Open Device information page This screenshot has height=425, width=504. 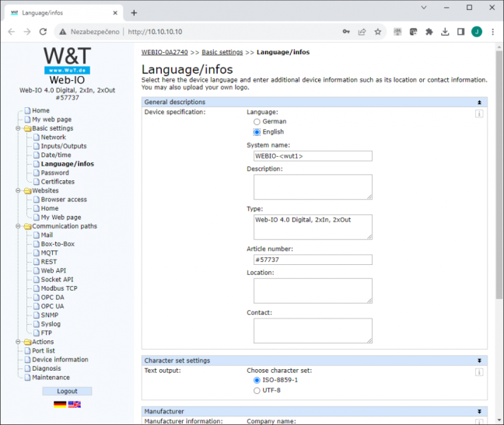60,360
